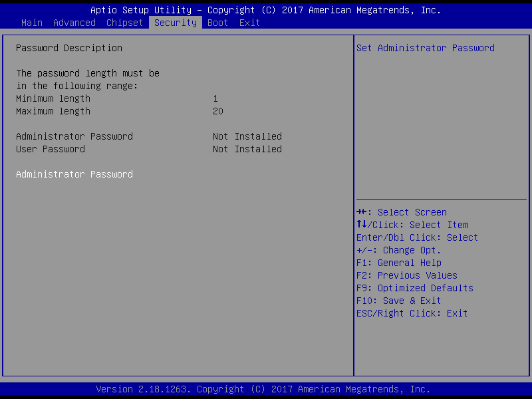Screen dimensions: 532x399
Task: Open the Boot tab
Action: pyautogui.click(x=218, y=23)
